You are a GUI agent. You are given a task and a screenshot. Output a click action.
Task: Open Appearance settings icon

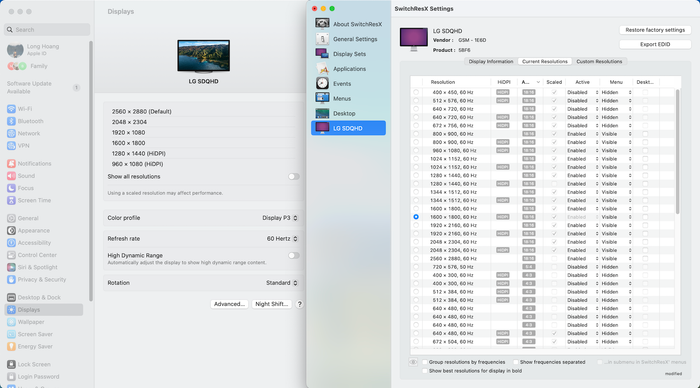pyautogui.click(x=11, y=230)
